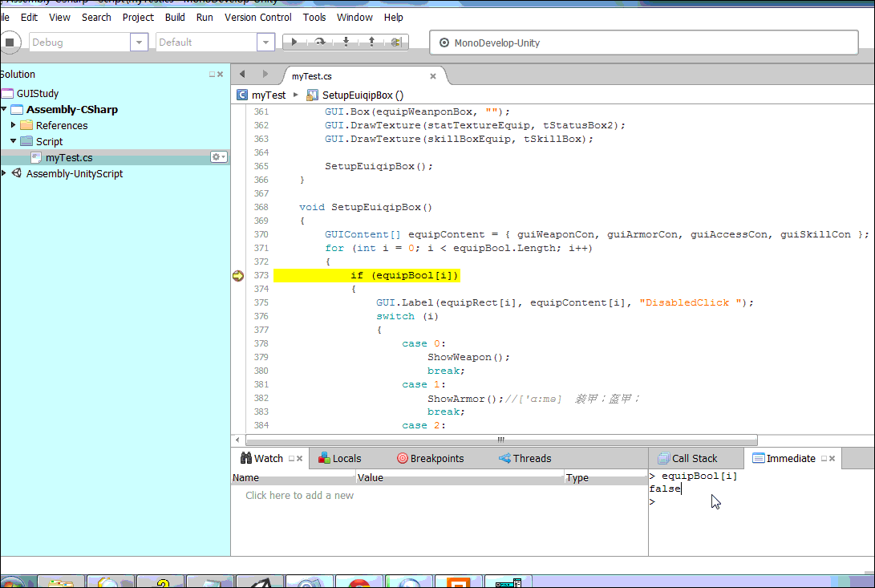Auto-hide the Solution panel

pos(212,75)
